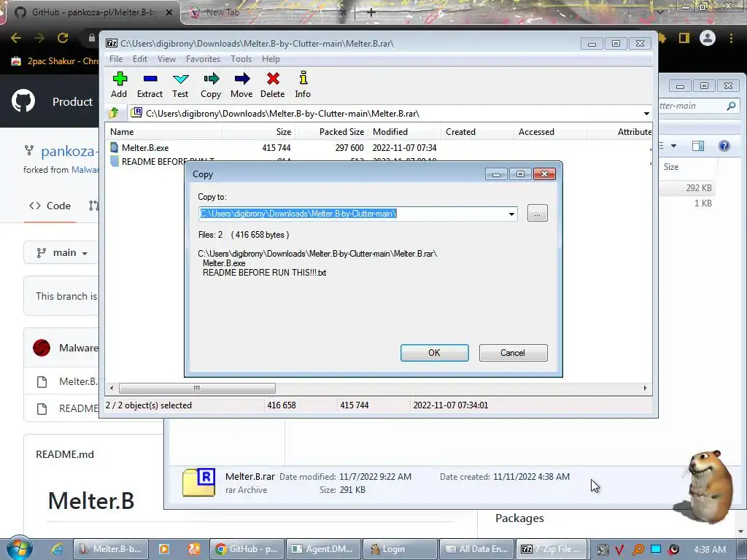Cancel the Copy dialog

(x=513, y=353)
